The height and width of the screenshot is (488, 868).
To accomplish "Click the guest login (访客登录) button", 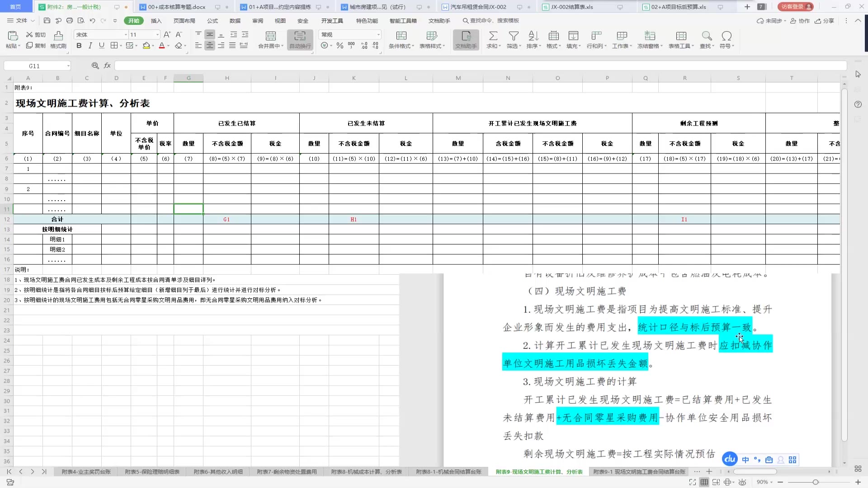I will (x=795, y=7).
